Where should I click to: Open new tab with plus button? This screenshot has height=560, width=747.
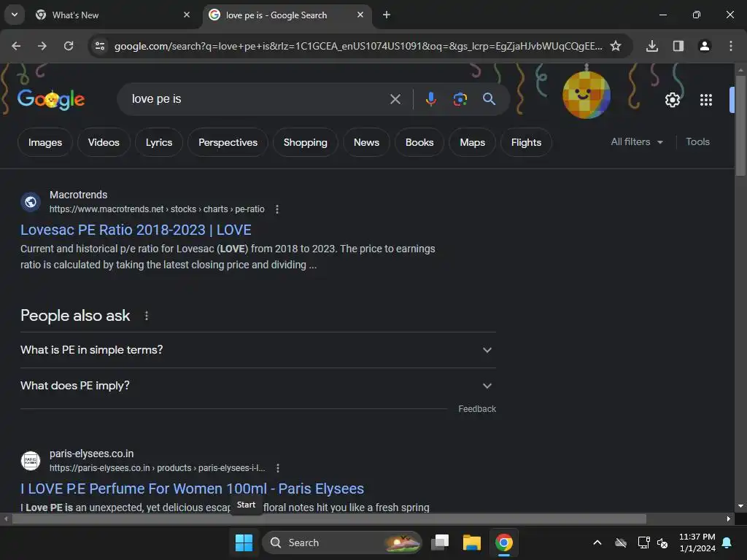[387, 15]
